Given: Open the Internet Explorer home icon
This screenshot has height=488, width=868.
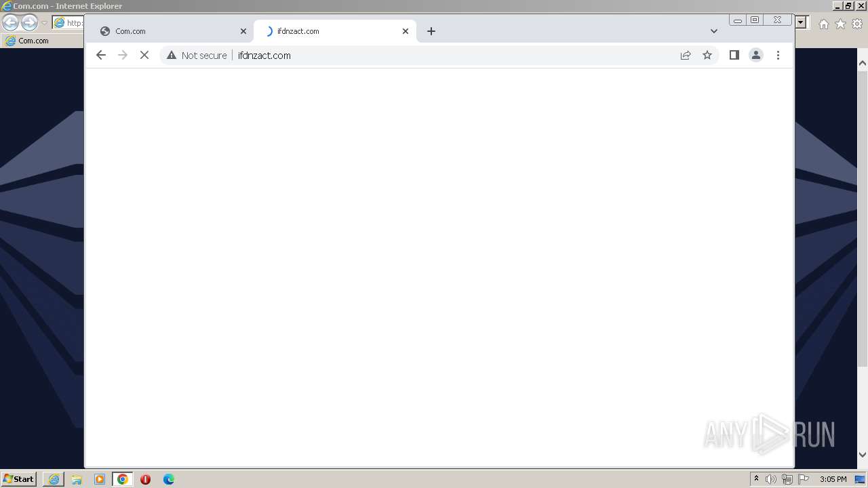Looking at the screenshot, I should (x=823, y=24).
